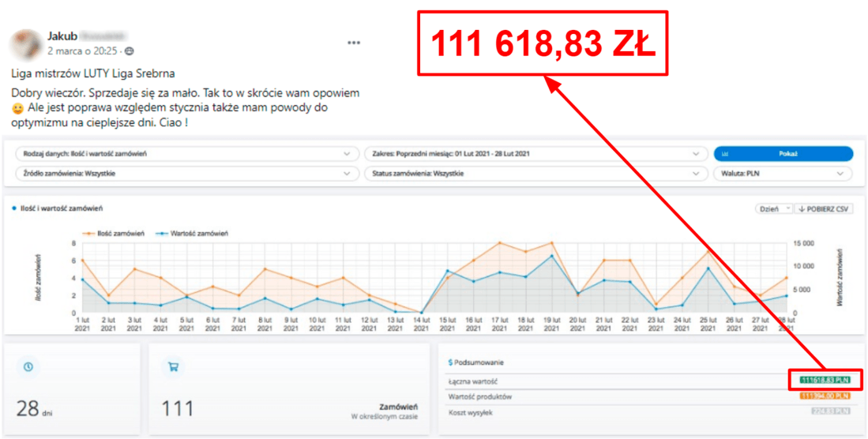Click the public globe icon by the post date
Screen dimensions: 868x439
click(130, 51)
